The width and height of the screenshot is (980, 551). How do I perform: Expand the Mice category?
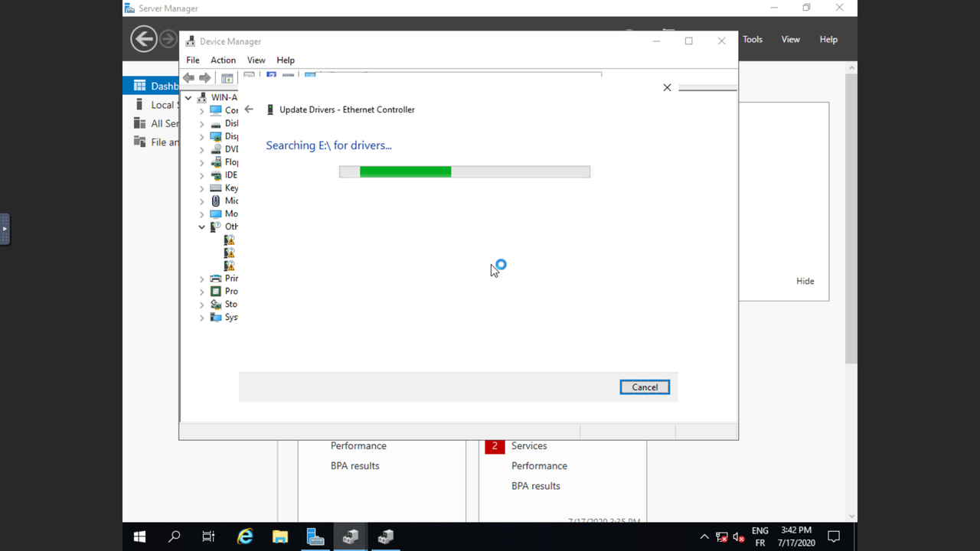coord(202,201)
